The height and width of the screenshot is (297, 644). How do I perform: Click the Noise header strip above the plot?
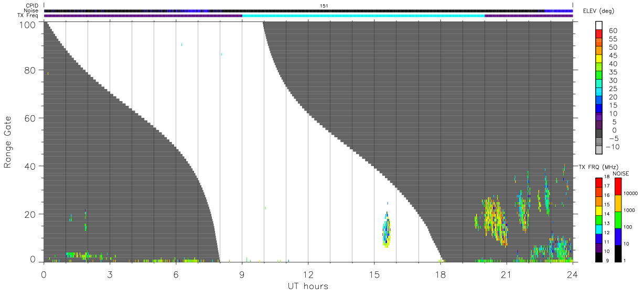(x=308, y=10)
